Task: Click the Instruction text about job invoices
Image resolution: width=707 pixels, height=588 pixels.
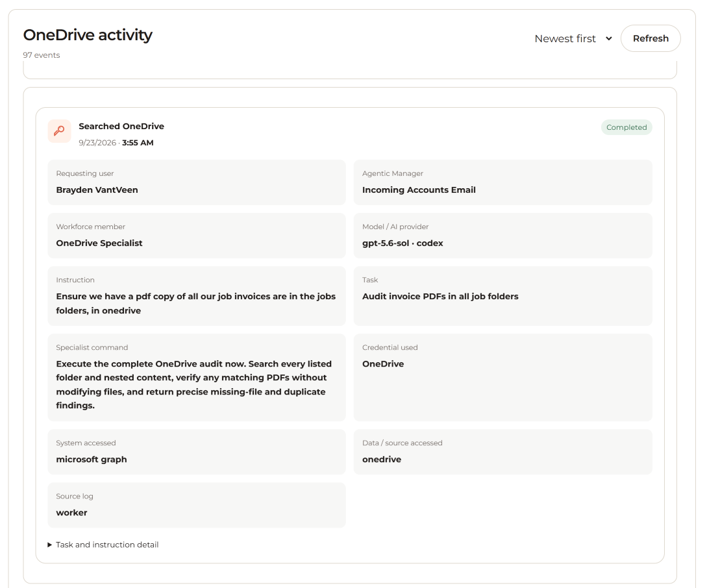Action: click(x=195, y=303)
